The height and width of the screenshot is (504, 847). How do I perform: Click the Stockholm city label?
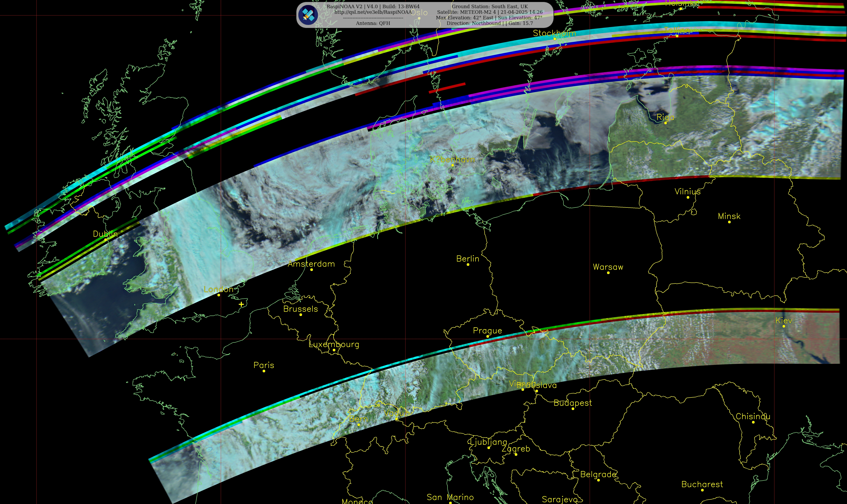pyautogui.click(x=555, y=33)
